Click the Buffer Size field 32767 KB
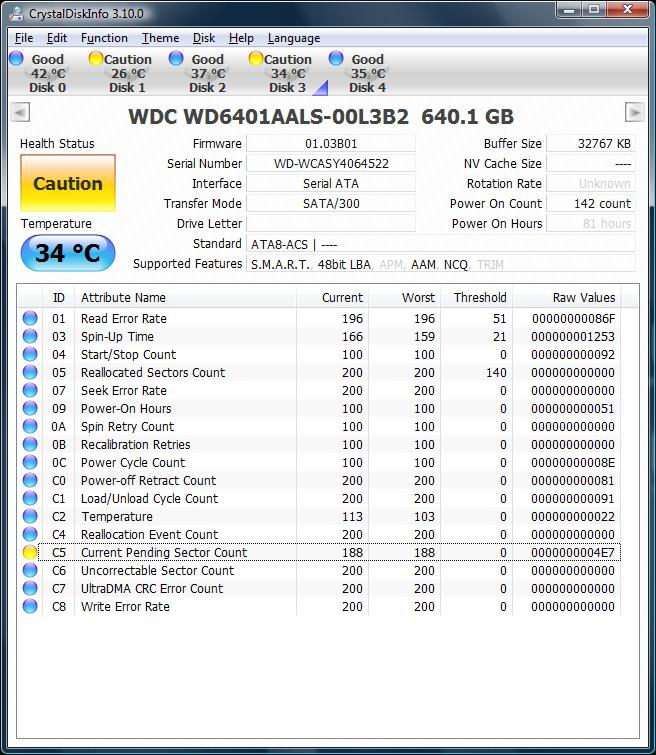This screenshot has width=656, height=755. point(591,143)
